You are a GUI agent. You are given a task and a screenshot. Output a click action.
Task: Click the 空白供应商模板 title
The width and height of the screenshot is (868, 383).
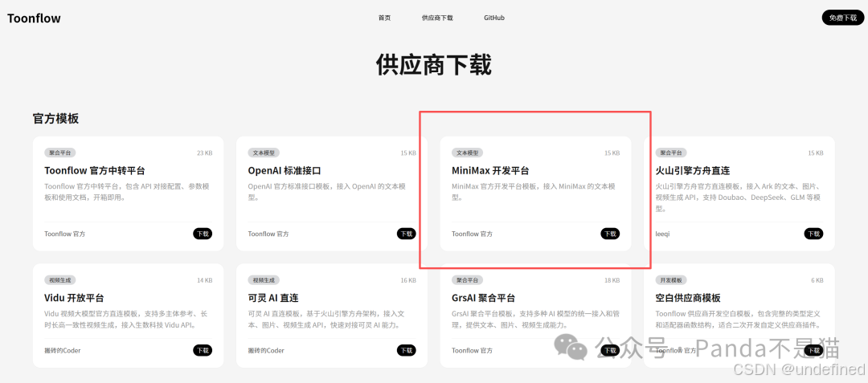tap(688, 298)
